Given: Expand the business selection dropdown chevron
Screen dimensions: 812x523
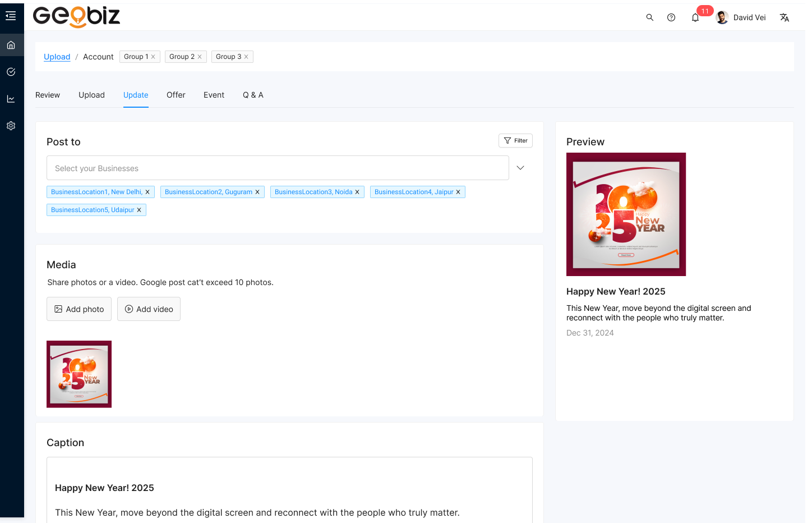Looking at the screenshot, I should 520,168.
